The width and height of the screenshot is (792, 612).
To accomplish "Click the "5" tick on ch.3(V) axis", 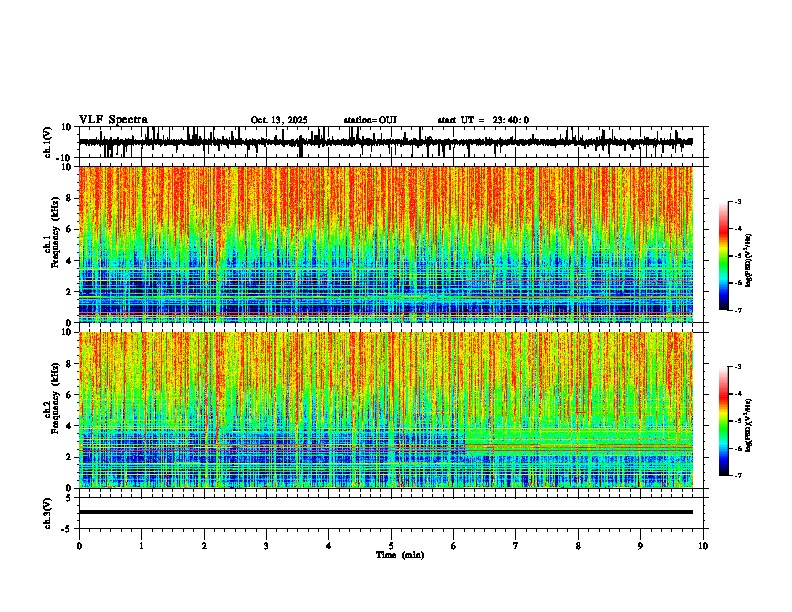I will [70, 498].
